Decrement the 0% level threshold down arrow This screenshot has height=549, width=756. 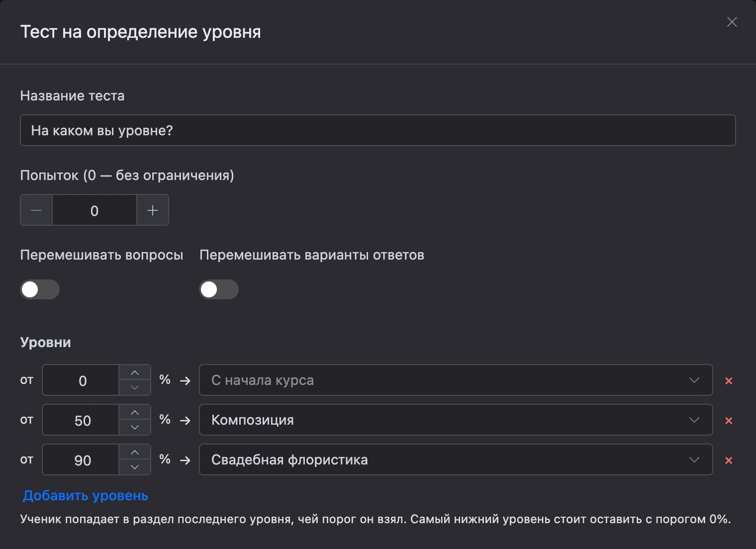coord(135,388)
